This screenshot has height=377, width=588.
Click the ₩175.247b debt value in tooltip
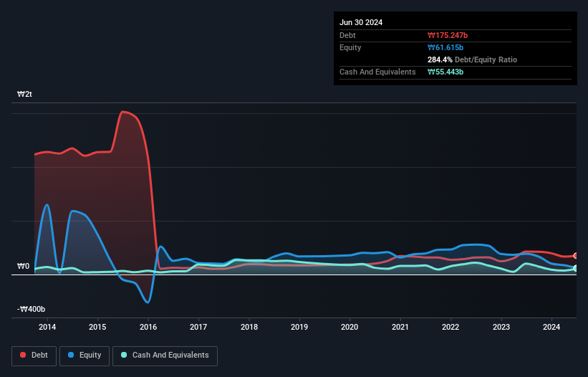pyautogui.click(x=448, y=35)
